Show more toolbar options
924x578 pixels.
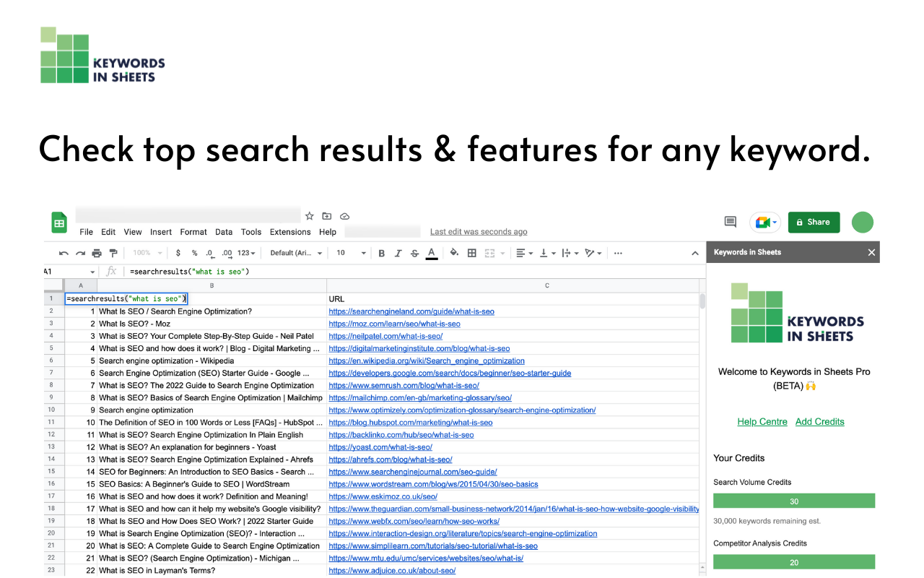[x=618, y=253]
